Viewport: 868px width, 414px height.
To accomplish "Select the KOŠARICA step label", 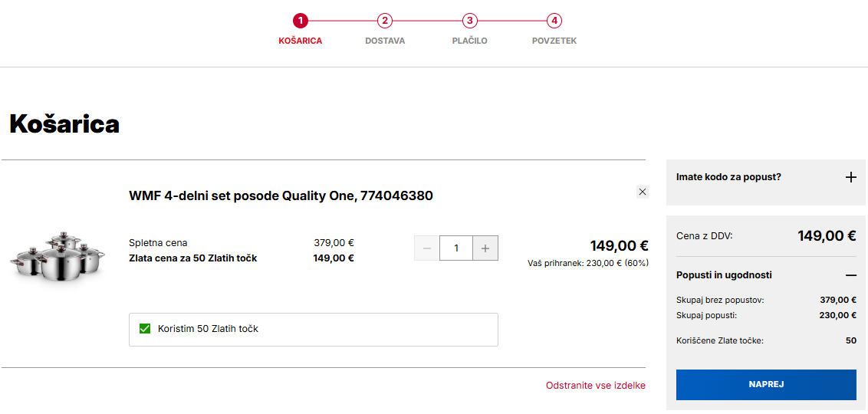I will [x=300, y=41].
